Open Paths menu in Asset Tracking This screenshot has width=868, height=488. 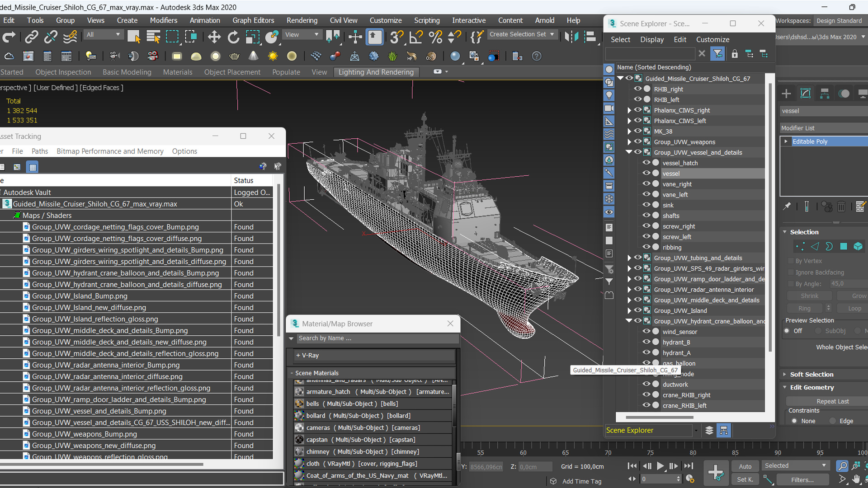pos(40,151)
